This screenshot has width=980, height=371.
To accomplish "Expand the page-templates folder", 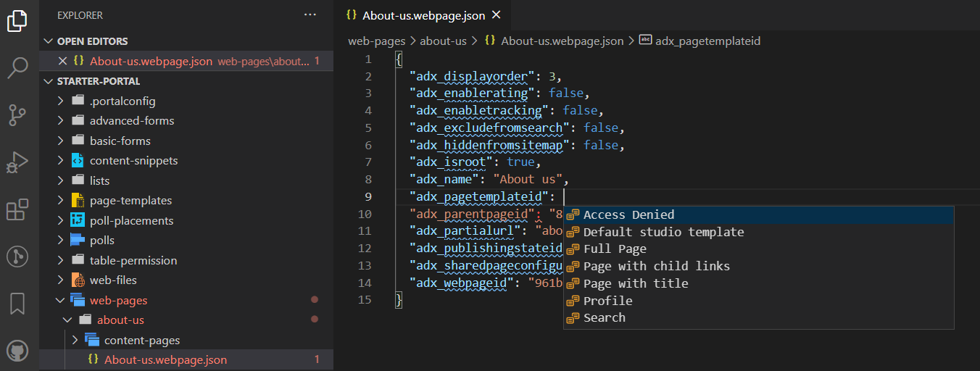I will pos(61,201).
